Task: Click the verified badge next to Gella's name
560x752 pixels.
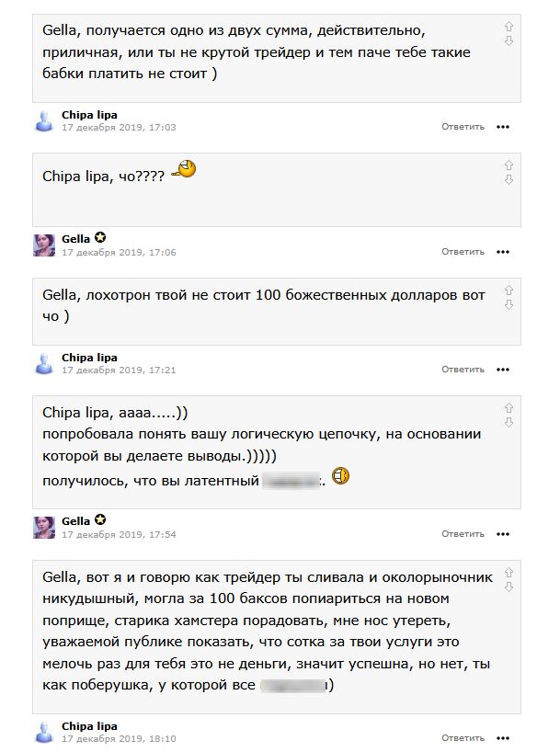Action: (x=100, y=236)
